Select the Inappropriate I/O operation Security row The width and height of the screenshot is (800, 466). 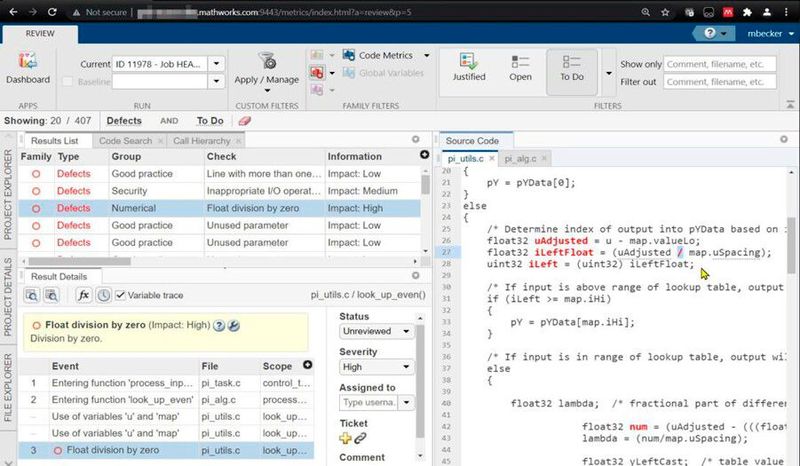219,191
